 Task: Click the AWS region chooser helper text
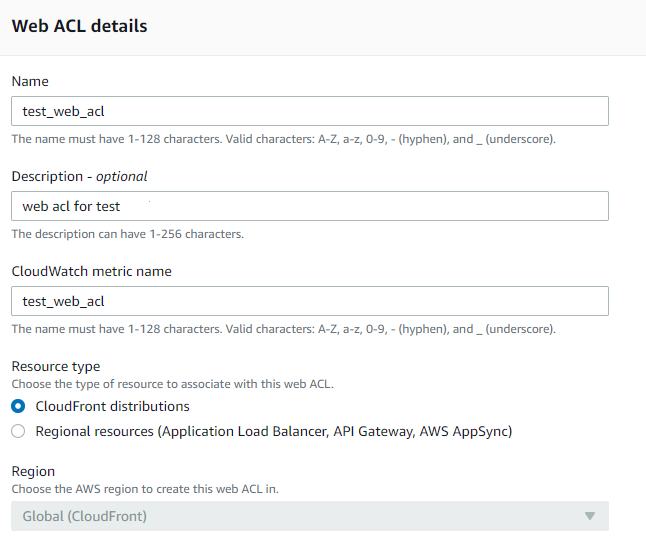[147, 488]
